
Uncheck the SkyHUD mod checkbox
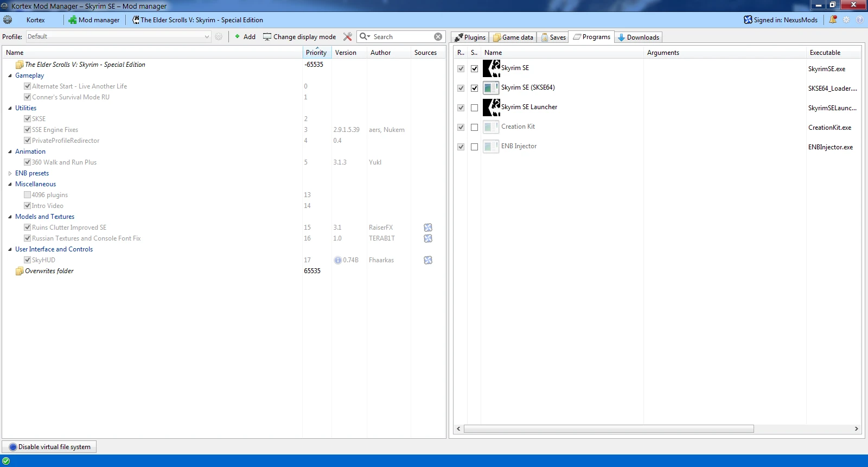click(27, 260)
